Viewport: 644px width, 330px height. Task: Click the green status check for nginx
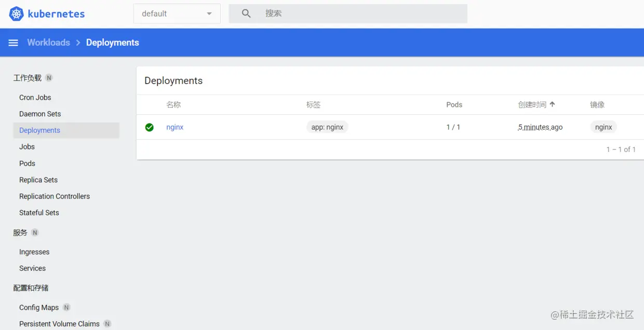coord(150,127)
